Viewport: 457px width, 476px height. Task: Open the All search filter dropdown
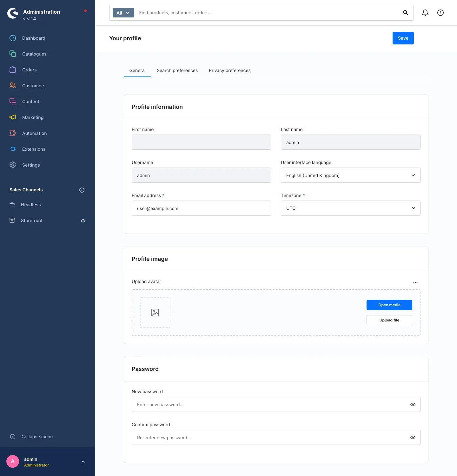pyautogui.click(x=123, y=13)
